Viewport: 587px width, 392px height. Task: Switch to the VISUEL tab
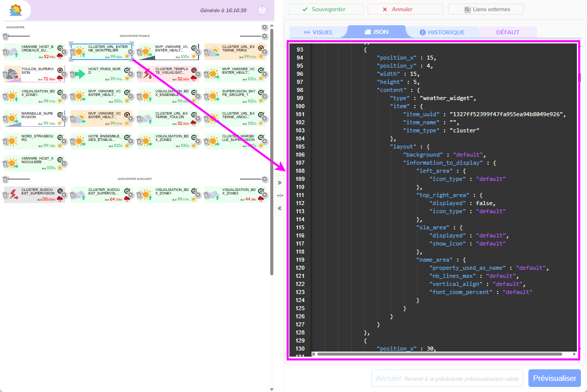pos(318,32)
